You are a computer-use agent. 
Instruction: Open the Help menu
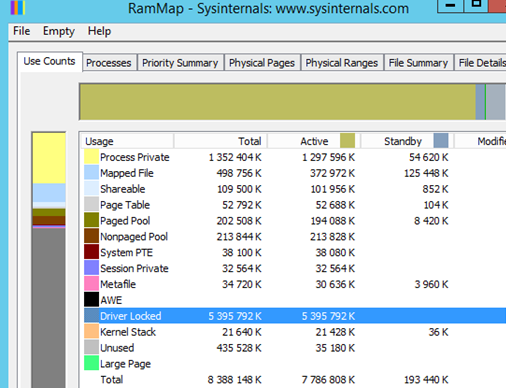click(99, 31)
